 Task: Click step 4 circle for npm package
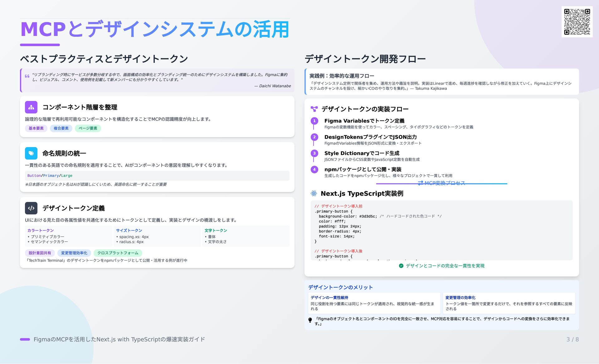(314, 170)
